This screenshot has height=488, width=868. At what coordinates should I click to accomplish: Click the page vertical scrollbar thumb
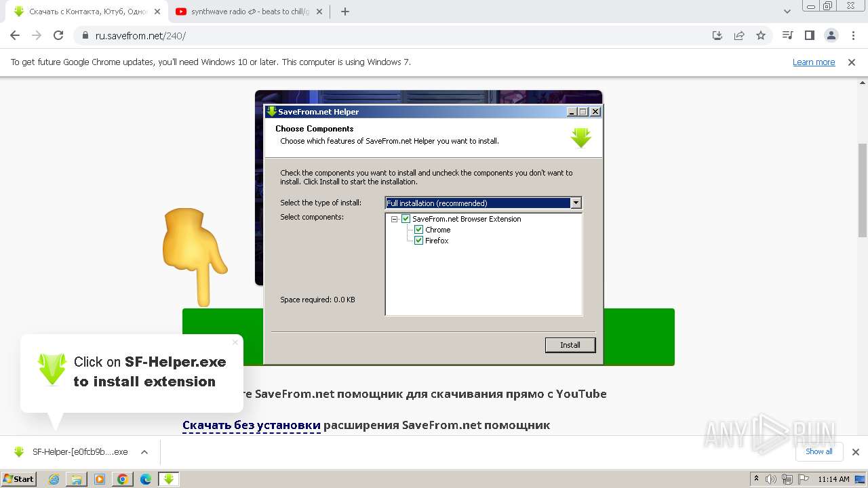[x=863, y=190]
